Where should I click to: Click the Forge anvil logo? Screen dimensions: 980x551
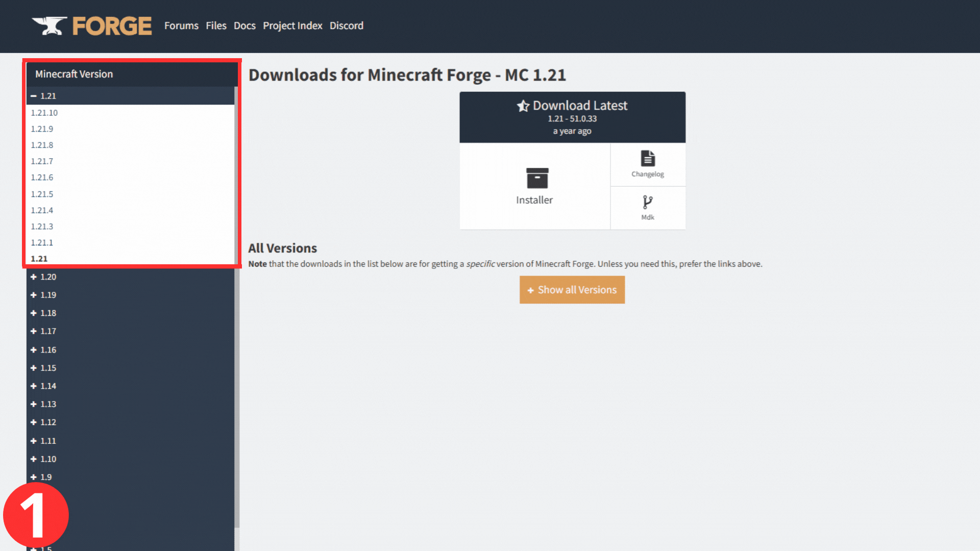50,26
